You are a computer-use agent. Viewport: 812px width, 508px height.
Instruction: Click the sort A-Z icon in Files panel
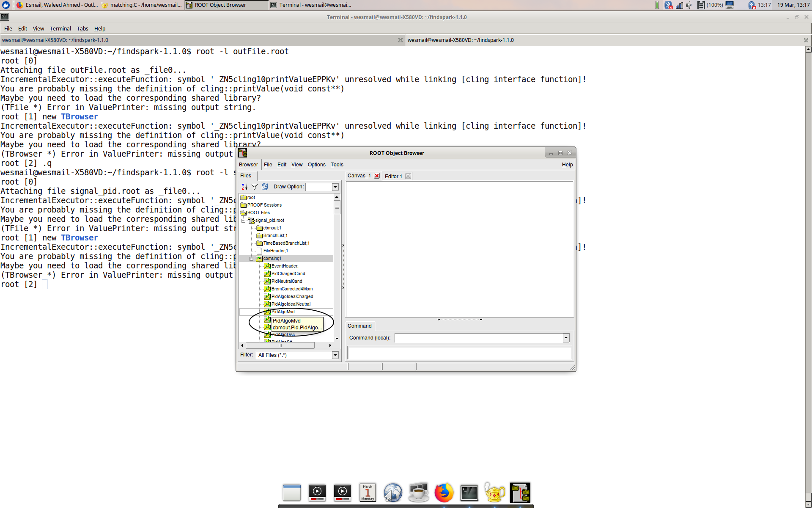click(244, 187)
